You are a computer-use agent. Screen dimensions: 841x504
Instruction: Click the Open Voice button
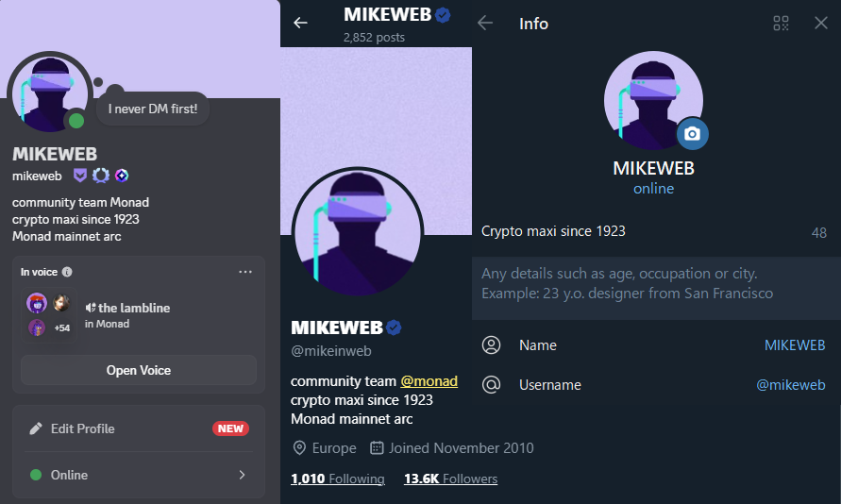139,371
